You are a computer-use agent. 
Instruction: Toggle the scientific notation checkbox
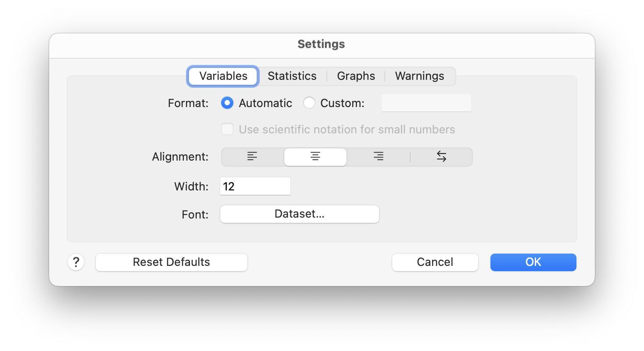pyautogui.click(x=227, y=129)
